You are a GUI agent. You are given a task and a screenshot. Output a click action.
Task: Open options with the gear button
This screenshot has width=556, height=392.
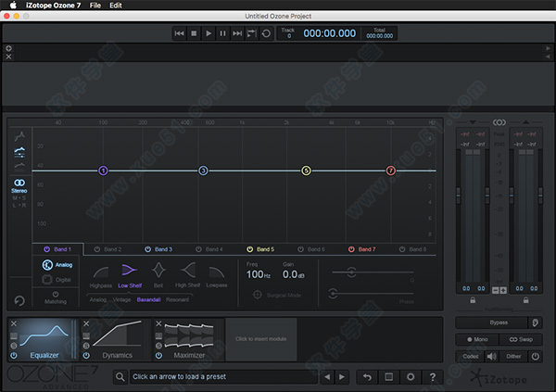tap(411, 377)
